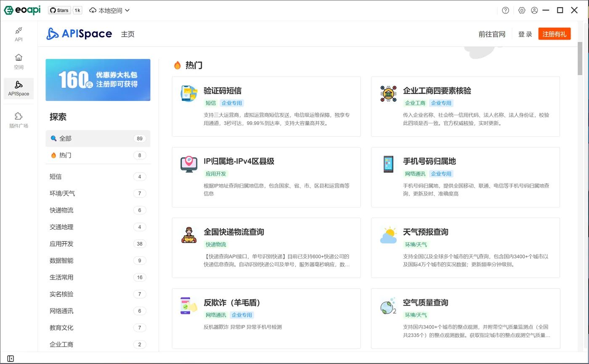Select the 应用开发 category
This screenshot has height=364, width=589.
click(98, 244)
